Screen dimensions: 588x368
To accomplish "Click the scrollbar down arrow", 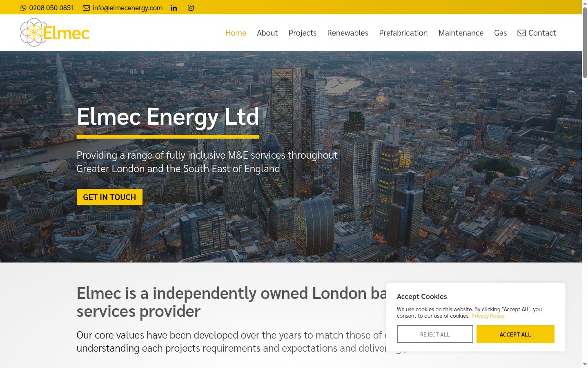I will [585, 364].
